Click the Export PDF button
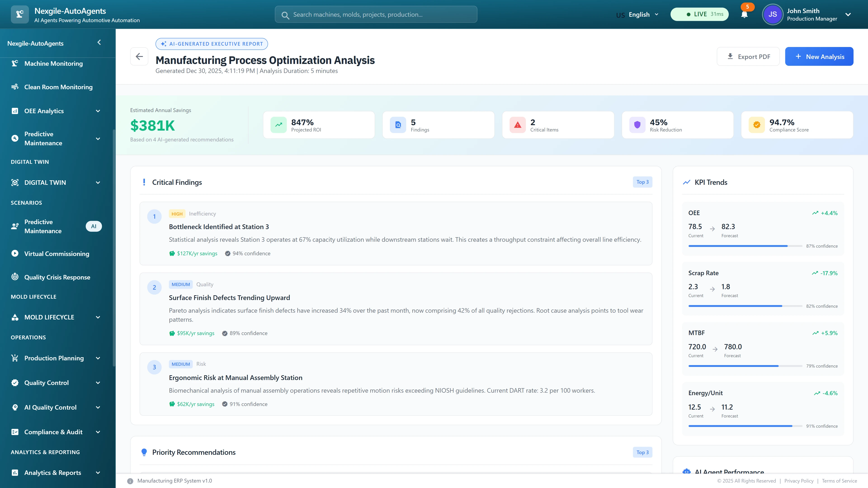868x488 pixels. [748, 56]
